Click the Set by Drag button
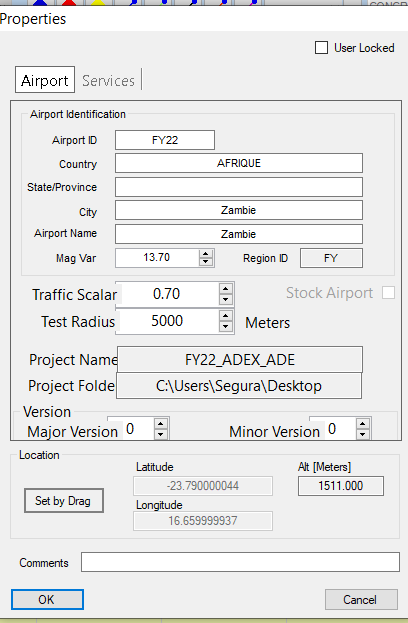 coord(64,501)
